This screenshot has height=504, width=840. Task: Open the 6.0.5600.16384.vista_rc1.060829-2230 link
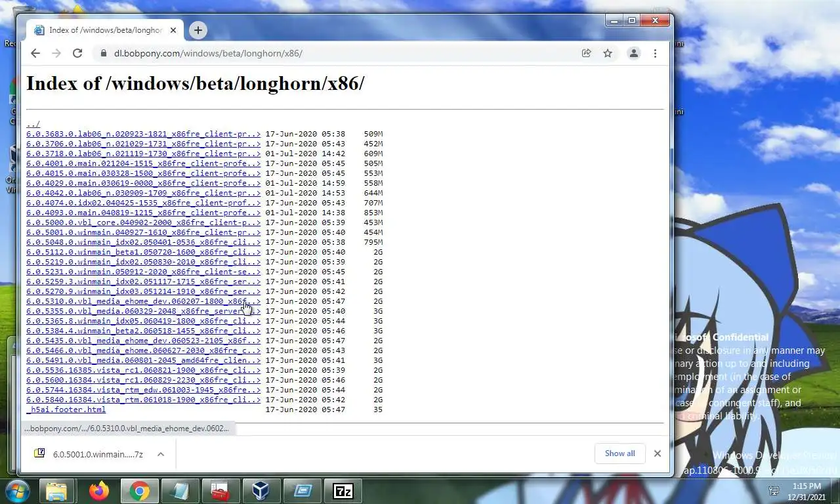click(143, 380)
